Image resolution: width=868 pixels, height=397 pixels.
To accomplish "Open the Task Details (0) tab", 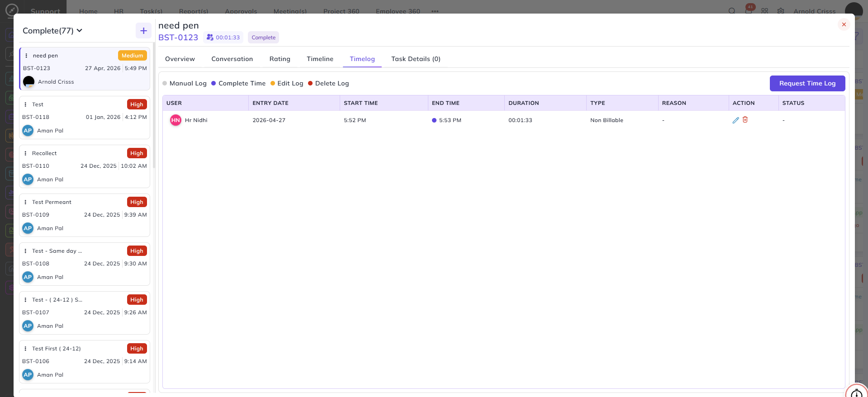I will point(416,59).
